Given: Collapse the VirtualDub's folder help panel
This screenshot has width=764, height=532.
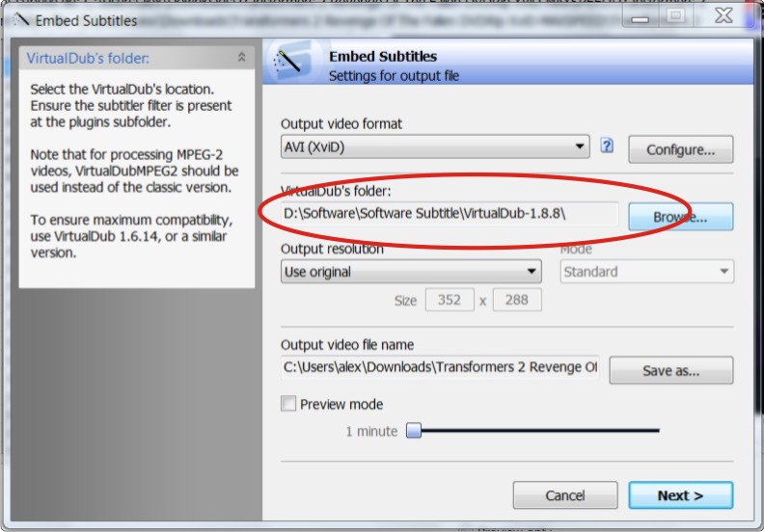Looking at the screenshot, I should [241, 58].
